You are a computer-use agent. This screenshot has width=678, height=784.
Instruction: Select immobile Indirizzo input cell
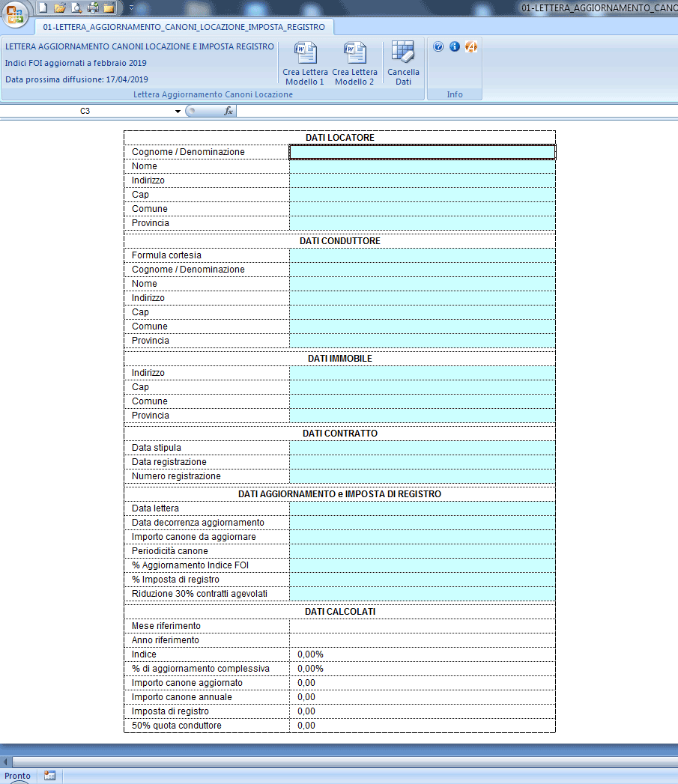pos(423,373)
